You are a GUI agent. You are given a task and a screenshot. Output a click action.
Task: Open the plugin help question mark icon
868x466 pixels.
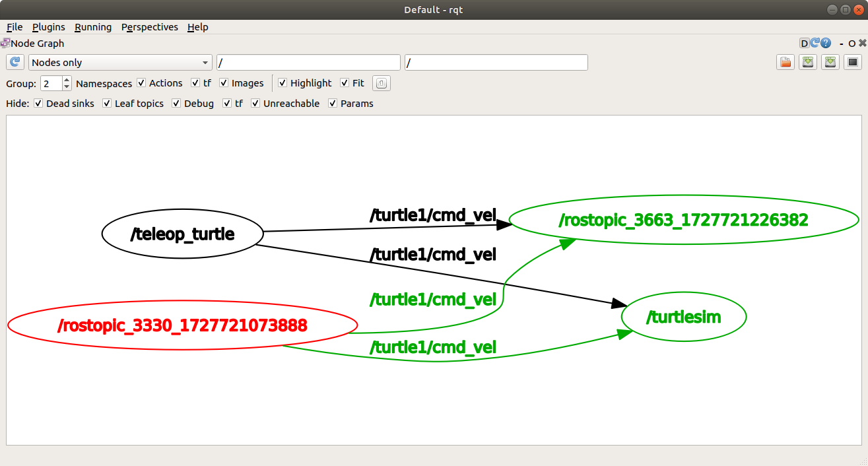point(825,44)
